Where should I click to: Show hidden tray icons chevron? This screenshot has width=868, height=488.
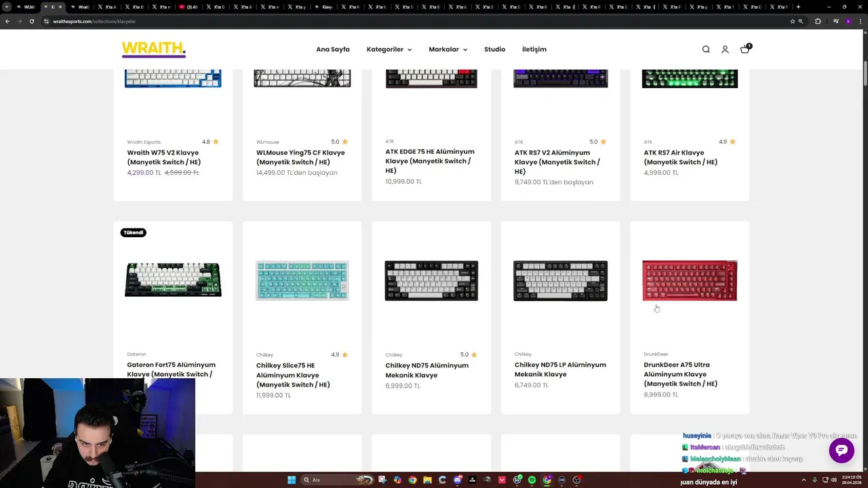pyautogui.click(x=804, y=480)
